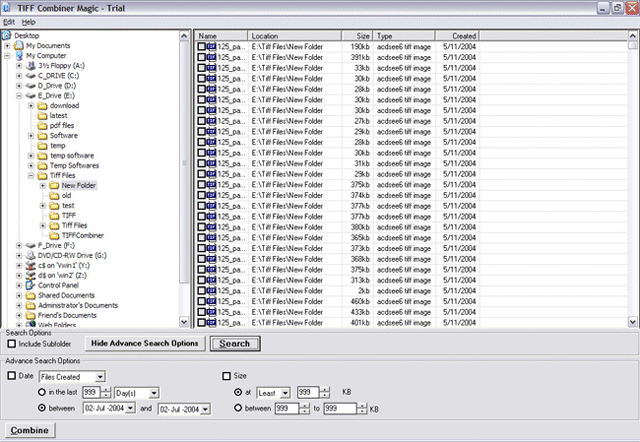Select the Shared Documents folder icon
Viewport: 640px width, 442px height.
pyautogui.click(x=31, y=295)
